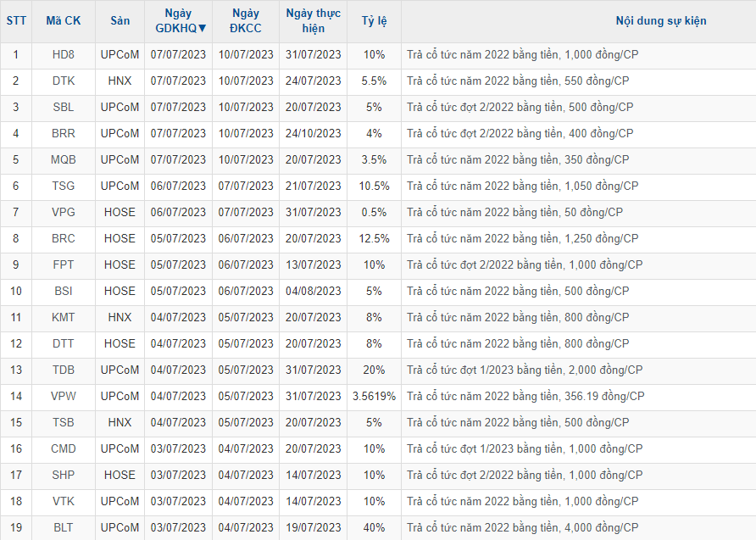This screenshot has width=756, height=540.
Task: Open the TDB stock code
Action: (x=63, y=370)
